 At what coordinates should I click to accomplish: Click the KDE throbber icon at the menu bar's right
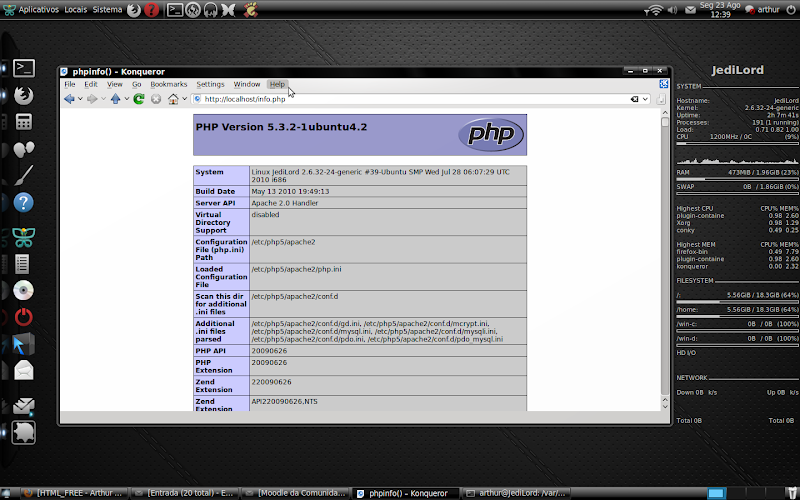[663, 84]
